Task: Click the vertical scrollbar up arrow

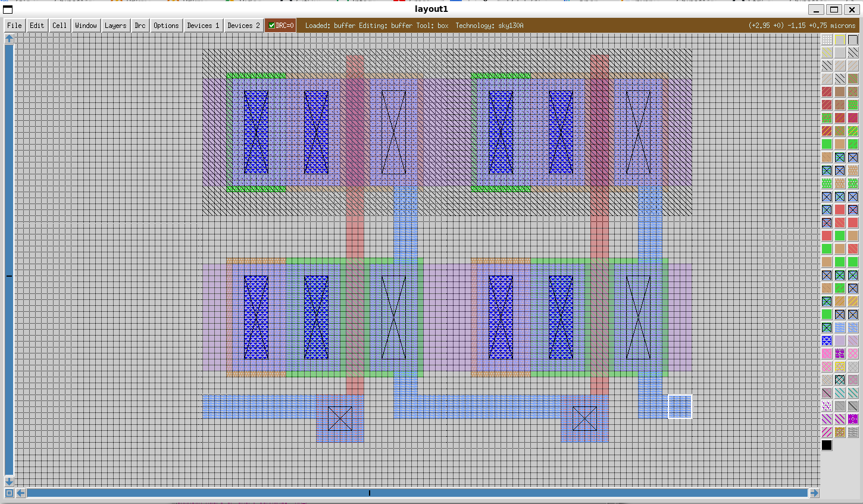Action: click(x=9, y=38)
